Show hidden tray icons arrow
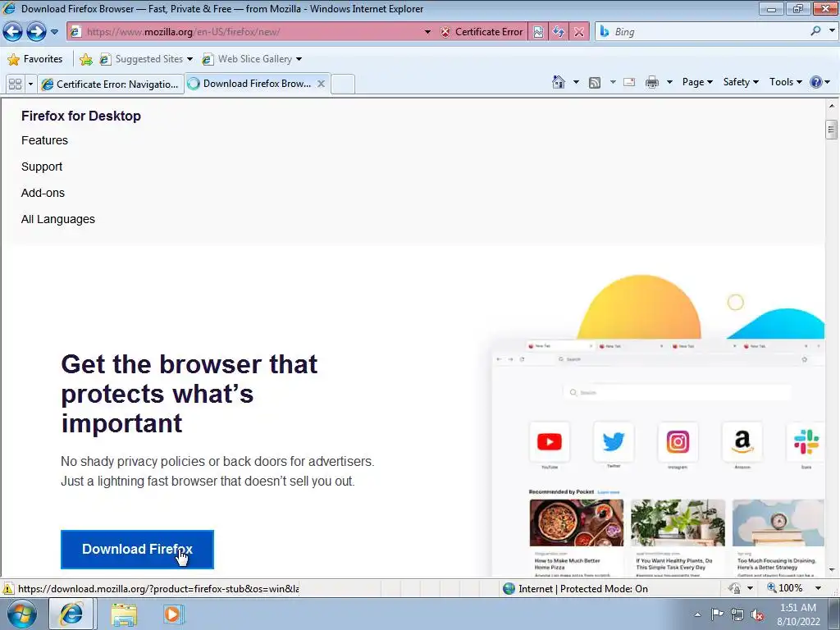 point(697,614)
